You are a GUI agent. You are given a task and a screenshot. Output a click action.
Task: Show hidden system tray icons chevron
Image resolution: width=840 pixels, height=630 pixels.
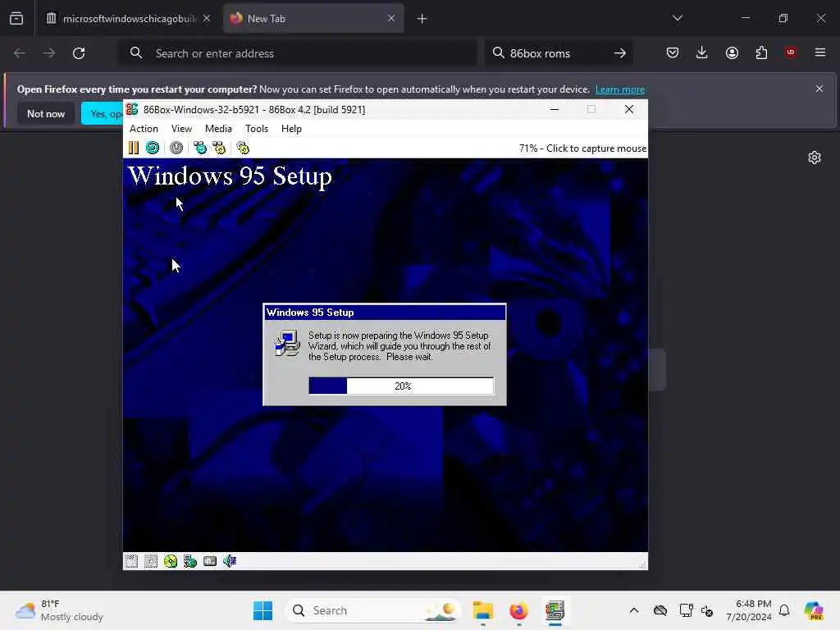634,610
